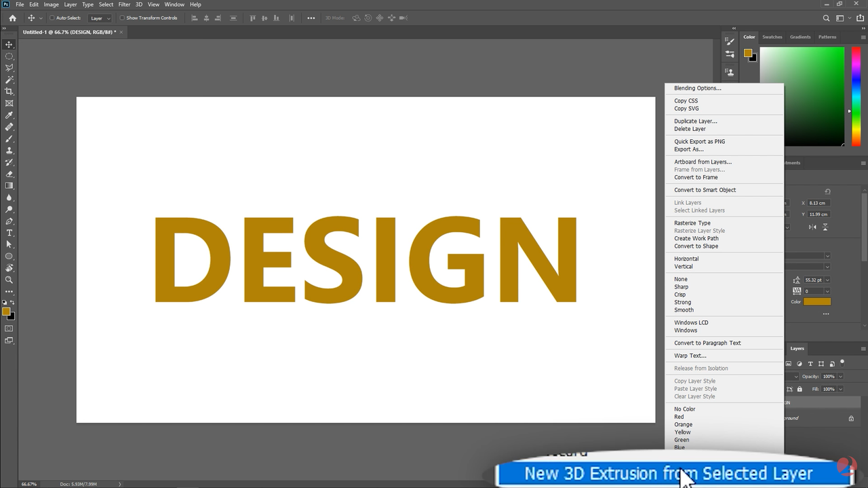The height and width of the screenshot is (488, 868).
Task: Switch to the Patterns tab
Action: [x=827, y=37]
